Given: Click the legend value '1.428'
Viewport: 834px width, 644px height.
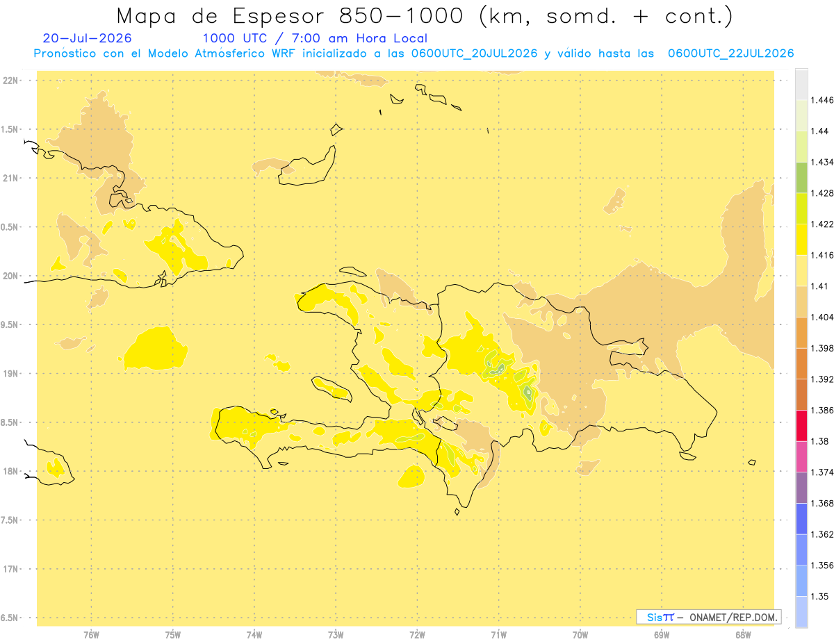Looking at the screenshot, I should 821,193.
